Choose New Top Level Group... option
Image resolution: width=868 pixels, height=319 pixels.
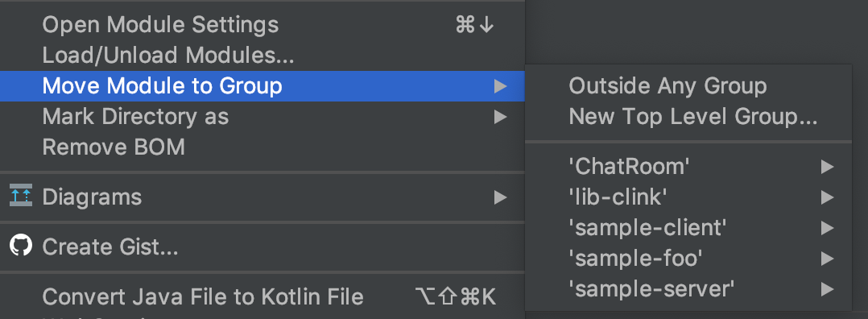[x=688, y=117]
